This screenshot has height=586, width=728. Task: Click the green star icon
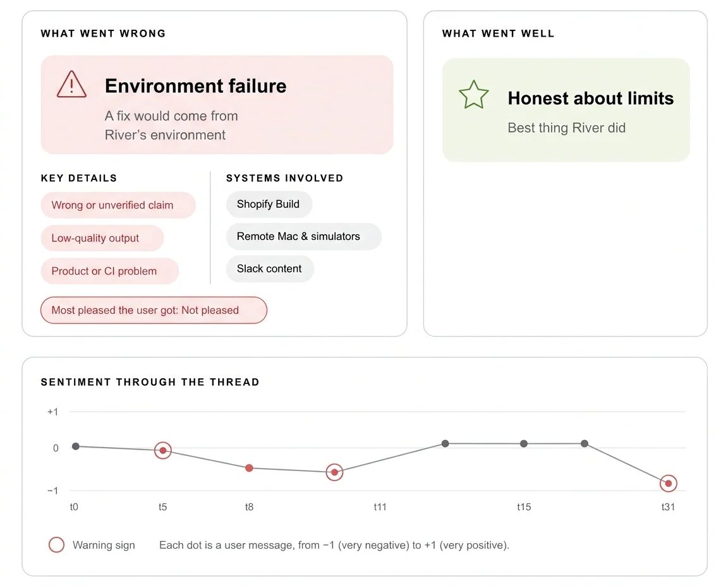click(x=473, y=95)
